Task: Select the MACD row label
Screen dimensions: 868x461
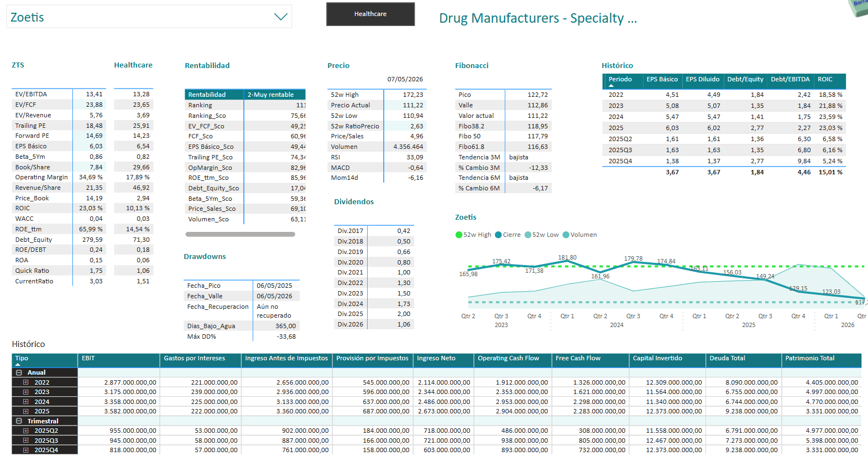Action: [x=340, y=168]
